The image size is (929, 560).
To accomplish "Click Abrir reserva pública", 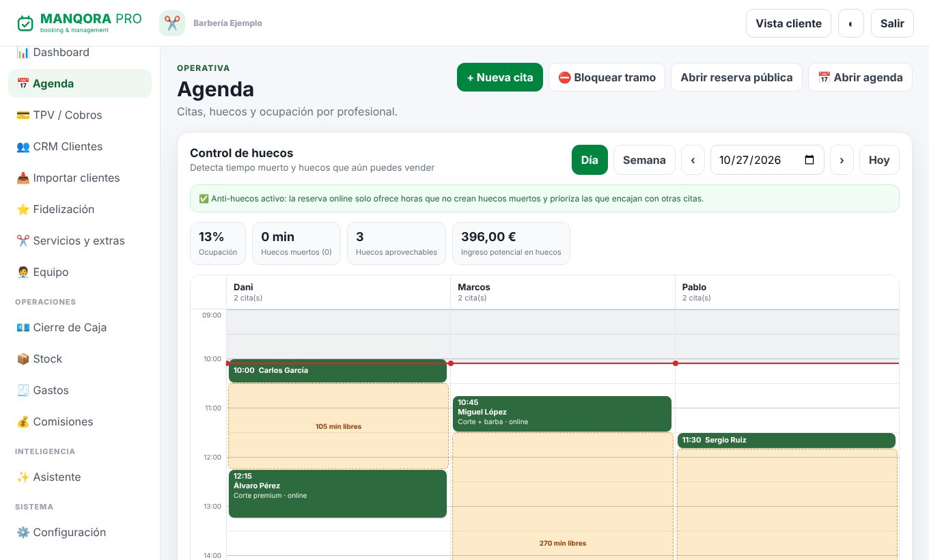I will click(x=736, y=77).
